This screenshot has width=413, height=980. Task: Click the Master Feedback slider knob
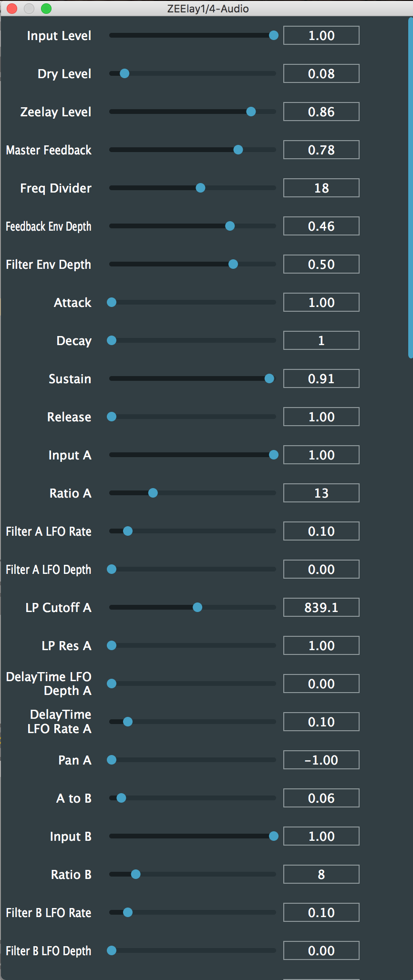238,150
